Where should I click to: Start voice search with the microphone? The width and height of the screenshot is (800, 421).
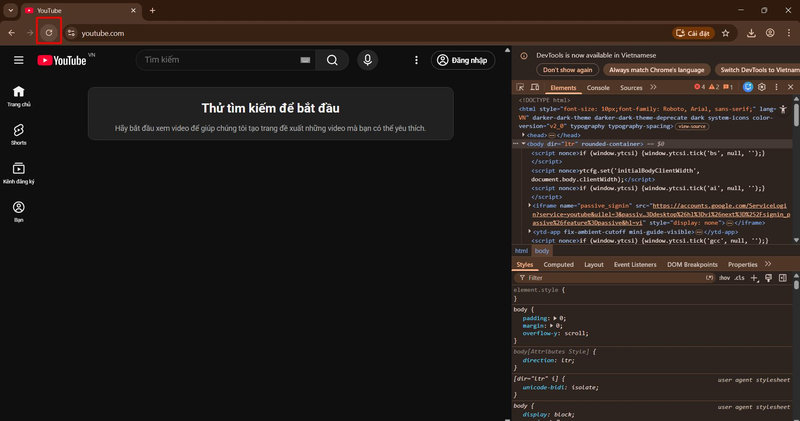point(367,60)
